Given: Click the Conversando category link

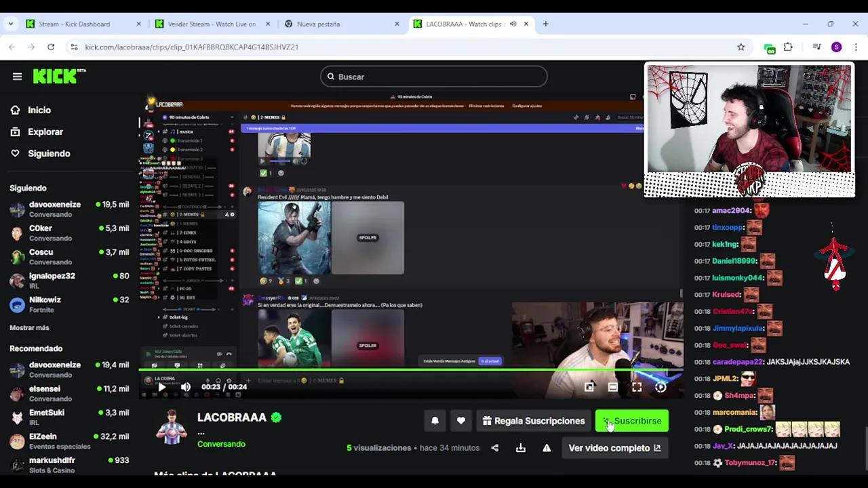Looking at the screenshot, I should click(221, 444).
